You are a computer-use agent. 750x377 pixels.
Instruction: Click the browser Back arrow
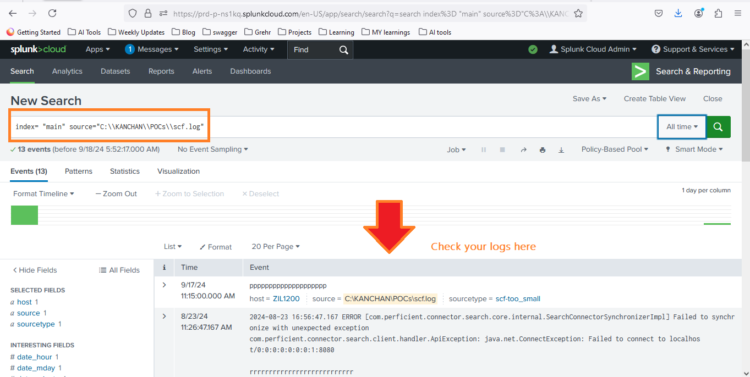click(x=13, y=13)
